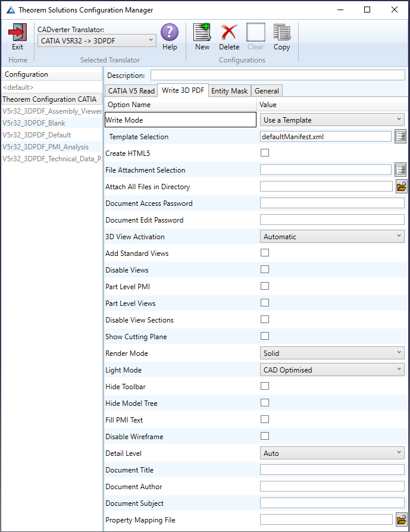Choose V5r32_3DPDF_Technical_Data configuration

(x=52, y=158)
